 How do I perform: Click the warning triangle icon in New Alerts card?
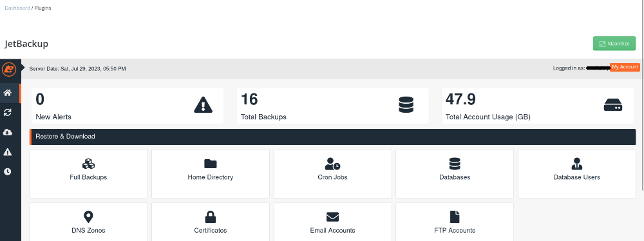point(203,105)
